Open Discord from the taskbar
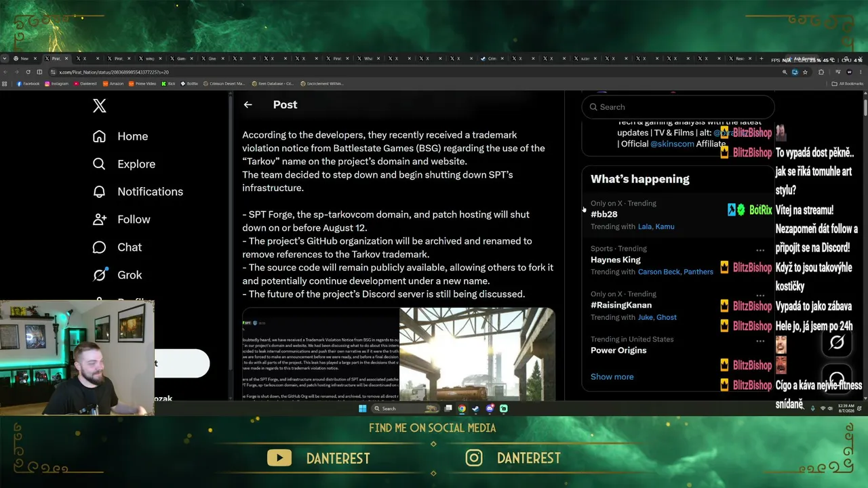868x488 pixels. tap(490, 409)
